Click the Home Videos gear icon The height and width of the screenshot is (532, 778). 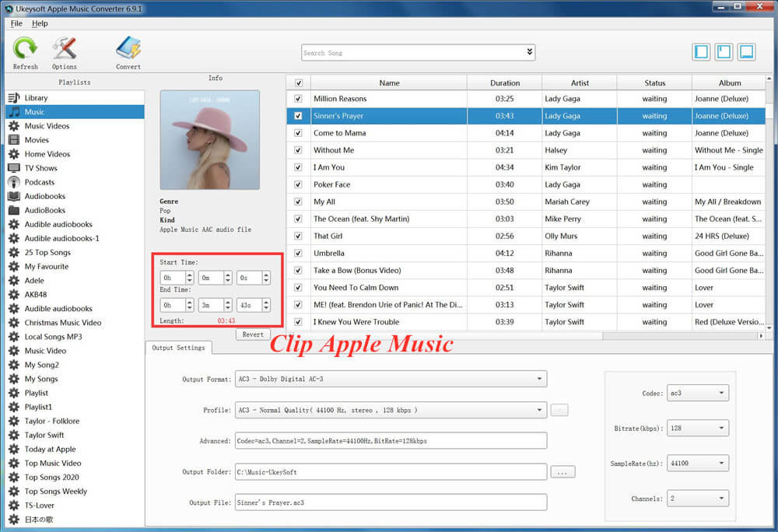[x=14, y=154]
